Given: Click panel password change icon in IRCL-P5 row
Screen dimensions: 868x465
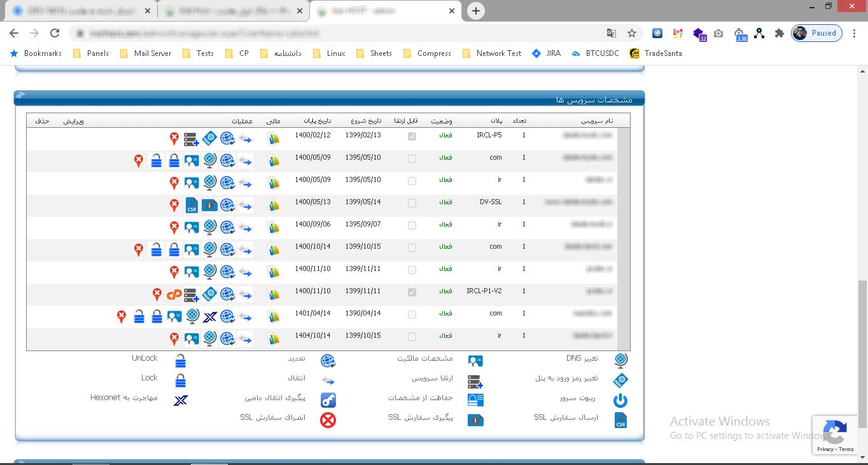Looking at the screenshot, I should 210,138.
